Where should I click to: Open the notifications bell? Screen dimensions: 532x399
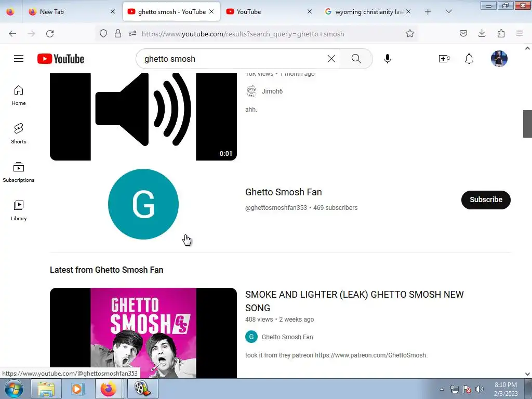(x=469, y=59)
